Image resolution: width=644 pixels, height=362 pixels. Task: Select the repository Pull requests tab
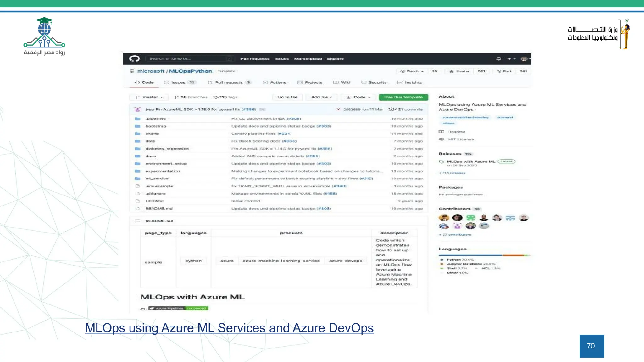tap(230, 82)
